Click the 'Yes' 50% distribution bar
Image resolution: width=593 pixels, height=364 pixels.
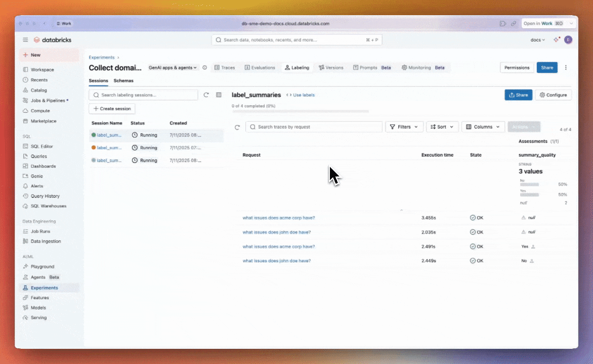coord(529,195)
